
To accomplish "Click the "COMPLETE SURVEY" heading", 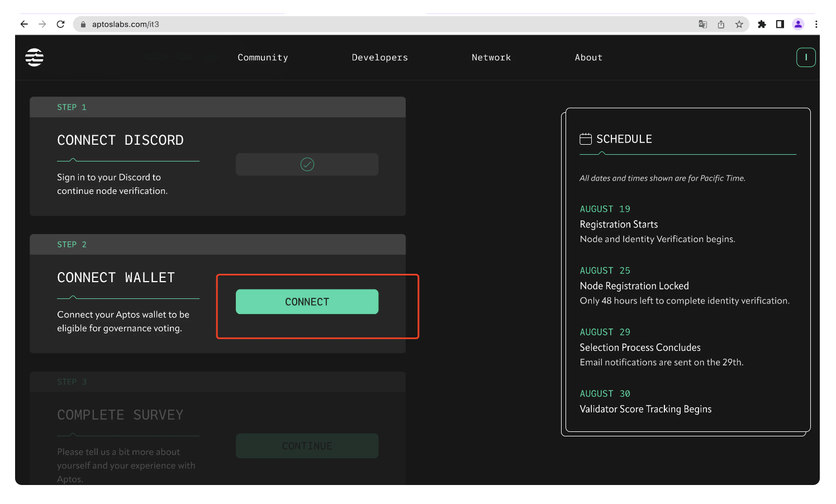I will [x=120, y=415].
